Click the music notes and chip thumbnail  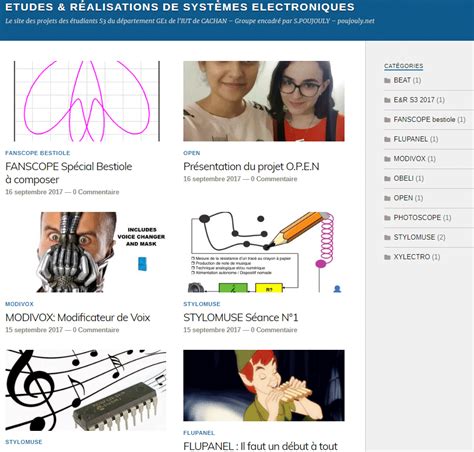tap(86, 390)
